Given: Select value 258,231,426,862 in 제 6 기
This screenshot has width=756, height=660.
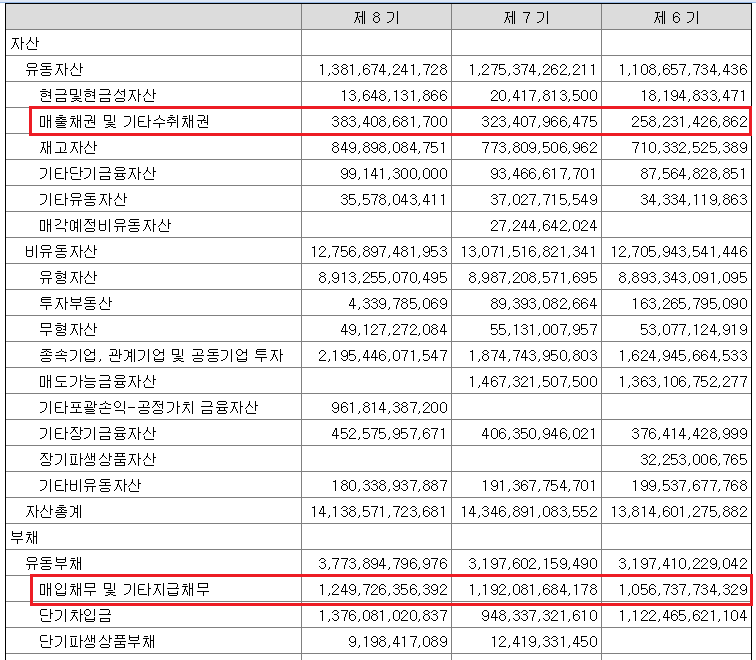Looking at the screenshot, I should point(689,121).
